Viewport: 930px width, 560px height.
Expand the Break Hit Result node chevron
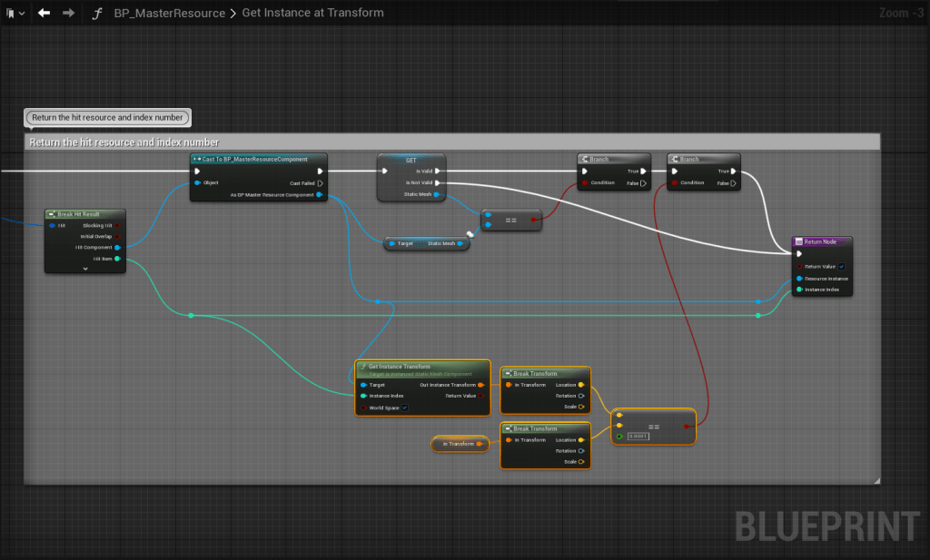(x=85, y=269)
